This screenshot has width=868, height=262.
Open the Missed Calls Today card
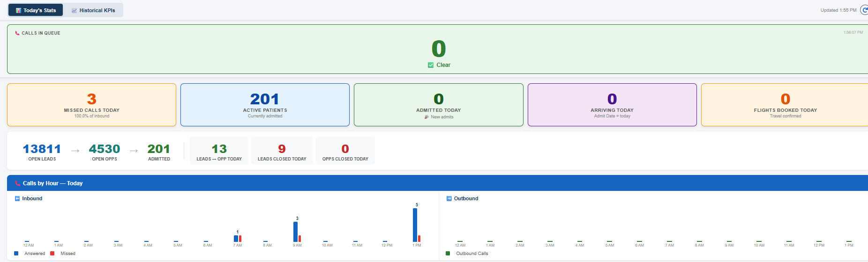[92, 105]
